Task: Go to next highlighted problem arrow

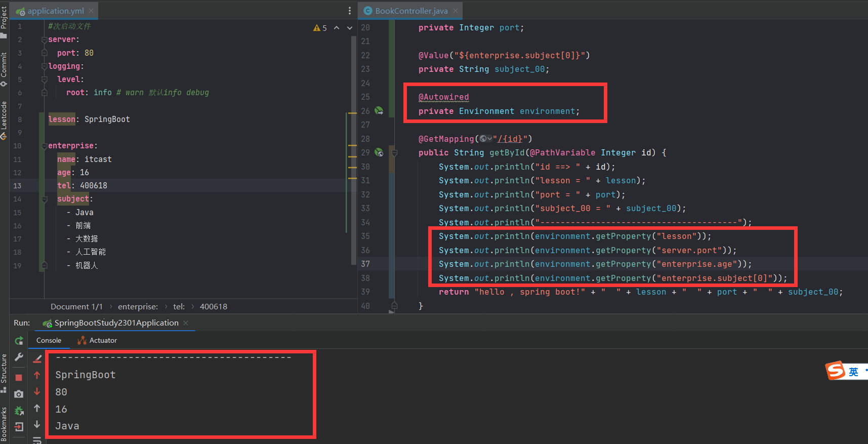Action: click(350, 28)
